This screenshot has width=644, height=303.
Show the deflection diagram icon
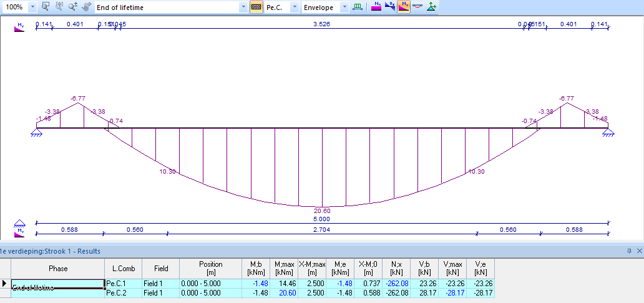417,7
